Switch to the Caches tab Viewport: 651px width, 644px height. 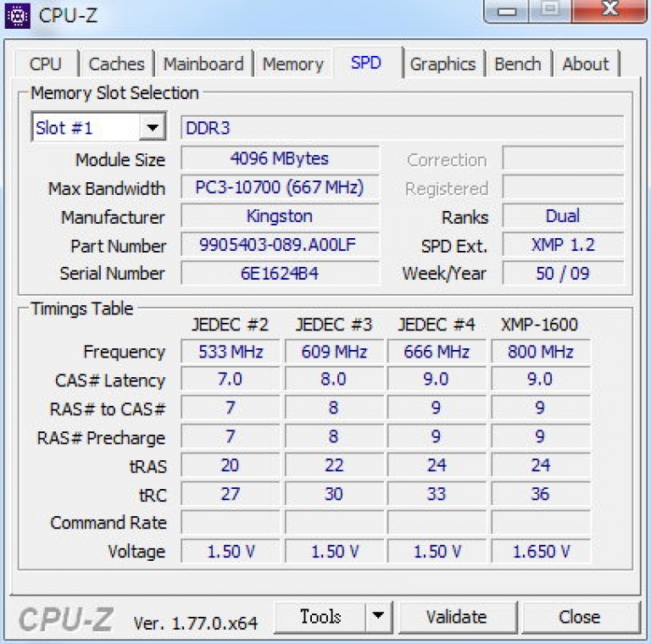(x=117, y=64)
